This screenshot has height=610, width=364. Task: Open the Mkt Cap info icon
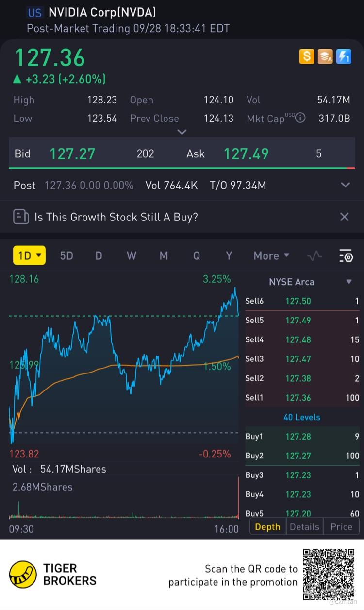[300, 118]
